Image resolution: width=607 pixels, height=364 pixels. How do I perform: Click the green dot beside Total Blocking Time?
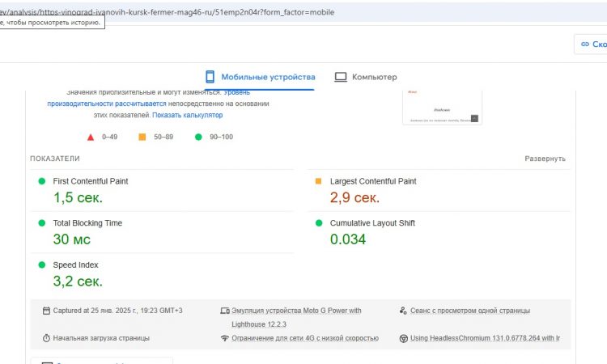click(42, 222)
